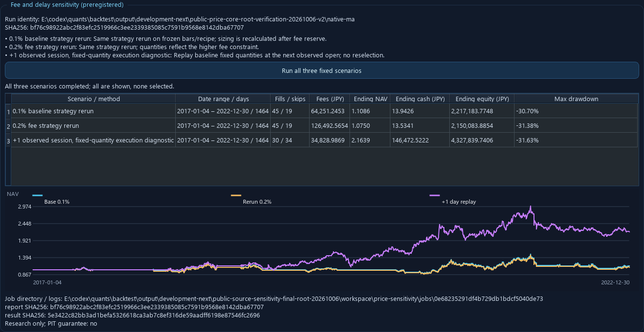Click the Ending NAV column header

[x=370, y=99]
